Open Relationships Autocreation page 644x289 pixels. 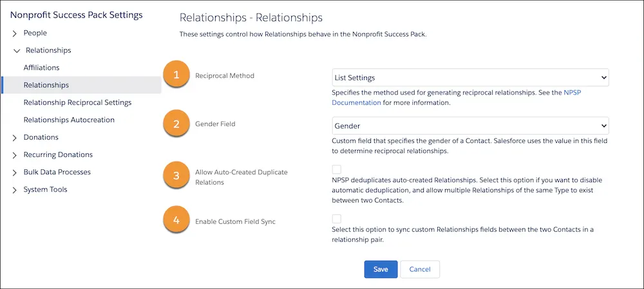(x=69, y=120)
